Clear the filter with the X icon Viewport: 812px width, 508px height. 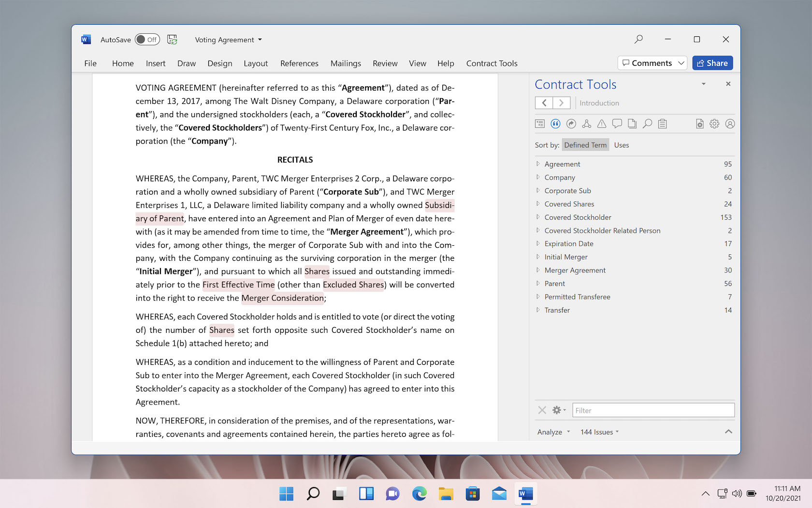tap(542, 410)
